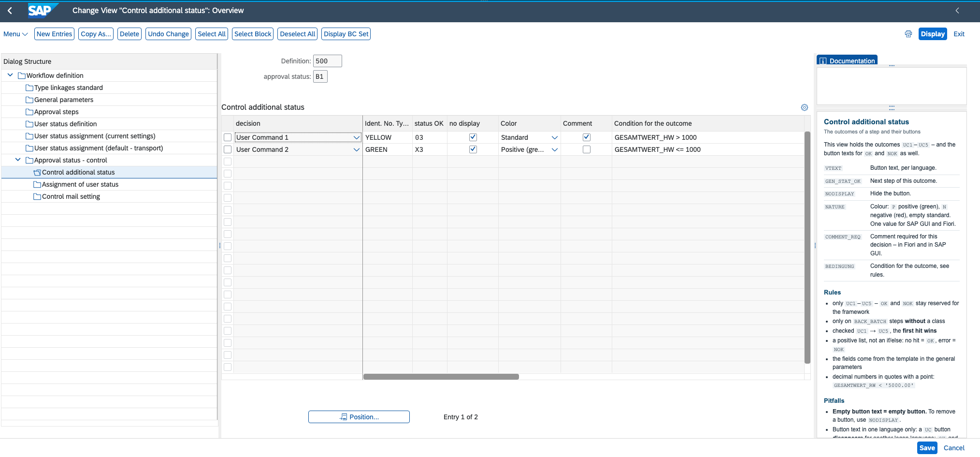Open the Menu dropdown
Screen dimensions: 980x457
[x=15, y=34]
